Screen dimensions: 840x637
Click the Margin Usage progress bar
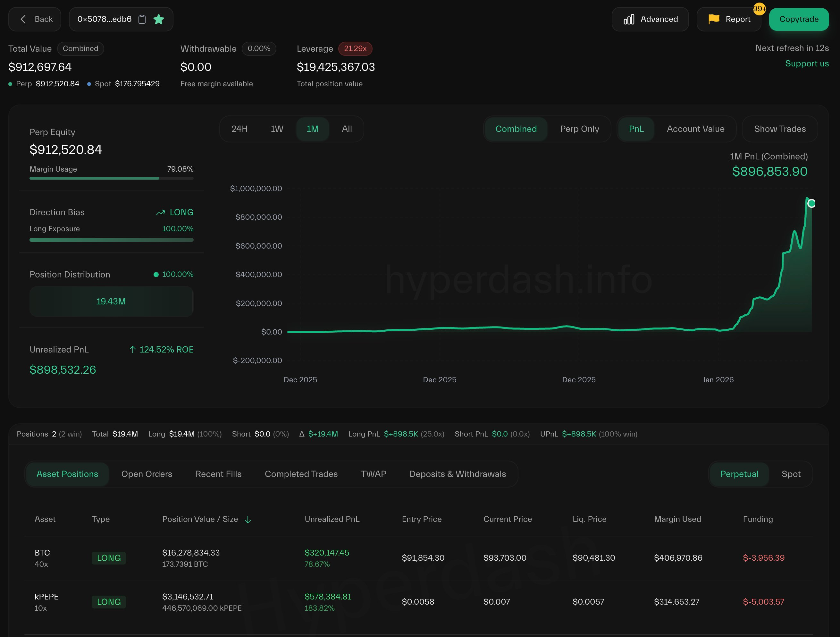[111, 178]
